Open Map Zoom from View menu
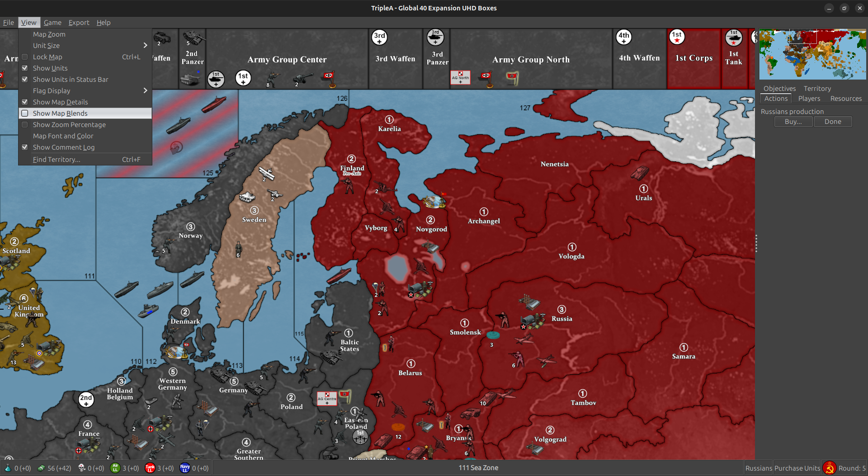868x476 pixels. click(85, 34)
